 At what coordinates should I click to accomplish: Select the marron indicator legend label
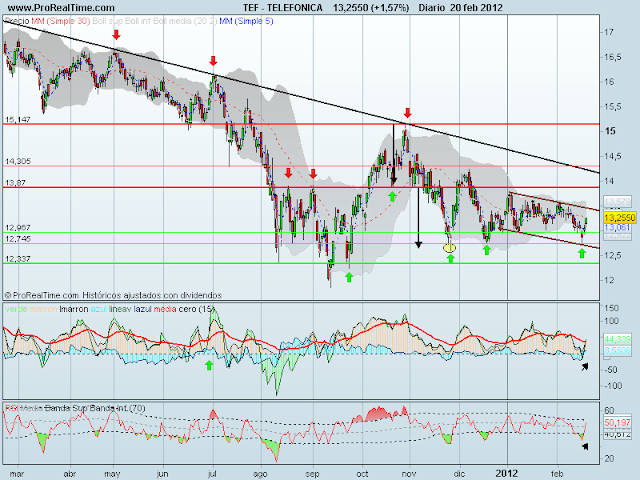43,309
